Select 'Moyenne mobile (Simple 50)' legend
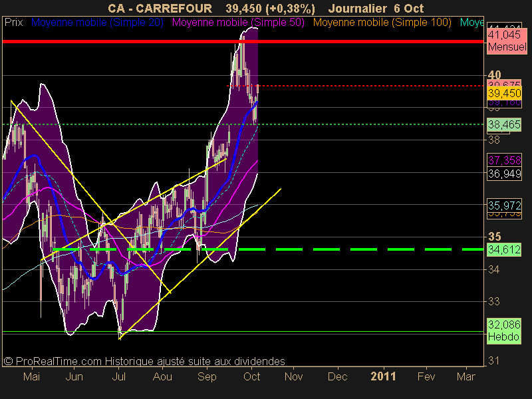The width and height of the screenshot is (532, 399). [238, 23]
